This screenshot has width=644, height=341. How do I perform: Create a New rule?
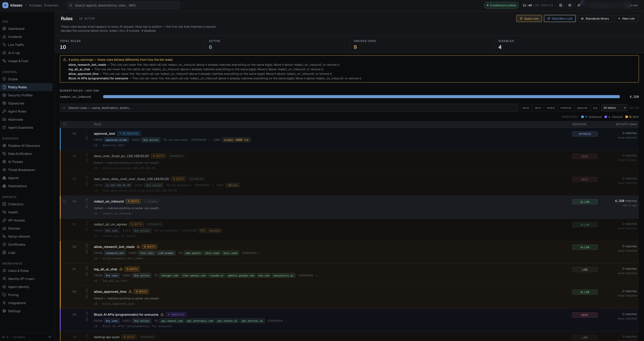pyautogui.click(x=626, y=19)
